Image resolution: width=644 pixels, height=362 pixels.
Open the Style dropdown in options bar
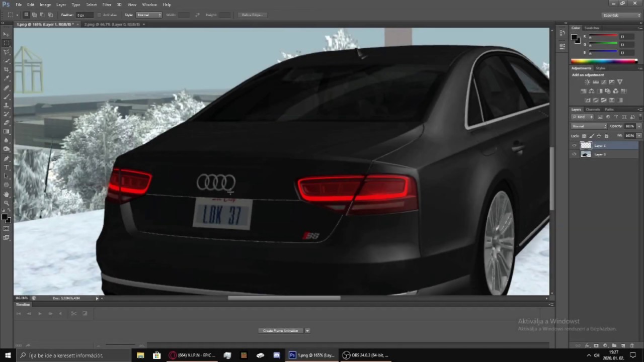tap(149, 15)
